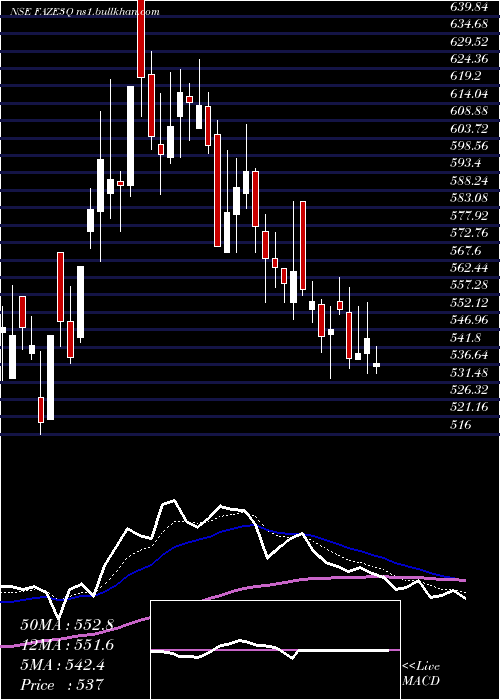This screenshot has width=500, height=700.
Task: Click the 5MA : 542.4 readout
Action: click(x=62, y=665)
